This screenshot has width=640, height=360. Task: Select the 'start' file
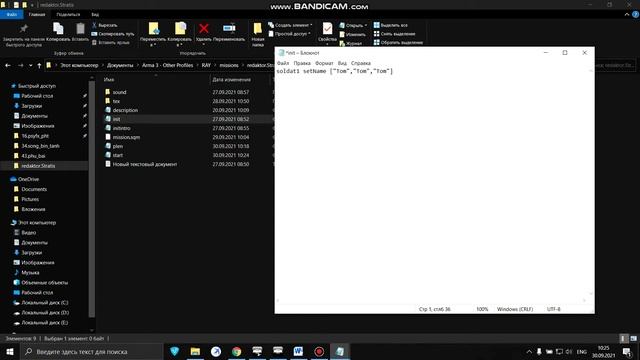[x=118, y=155]
